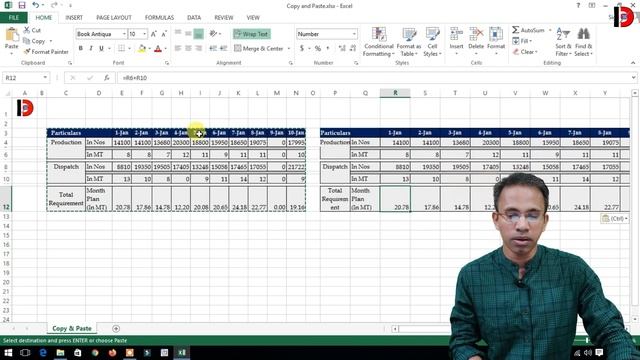Toggle Merge & Center

coord(259,49)
